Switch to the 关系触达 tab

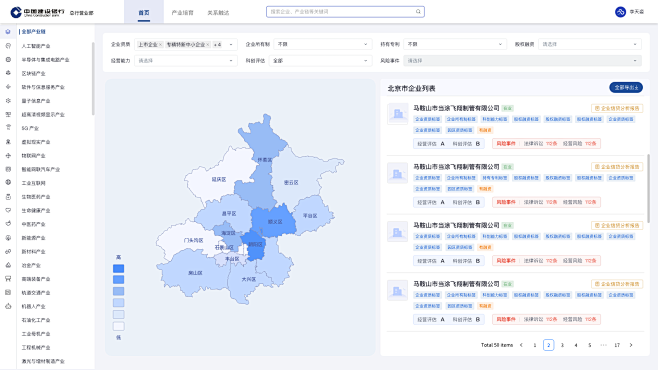(218, 13)
